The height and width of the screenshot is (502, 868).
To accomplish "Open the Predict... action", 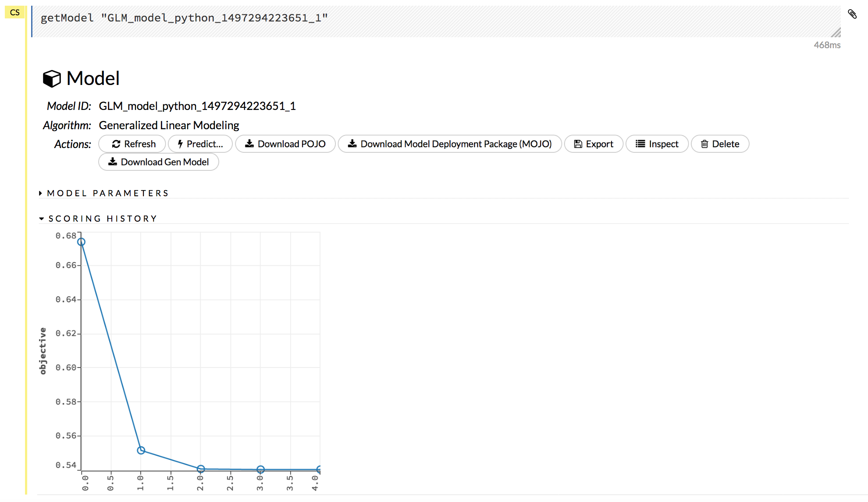I will click(200, 144).
